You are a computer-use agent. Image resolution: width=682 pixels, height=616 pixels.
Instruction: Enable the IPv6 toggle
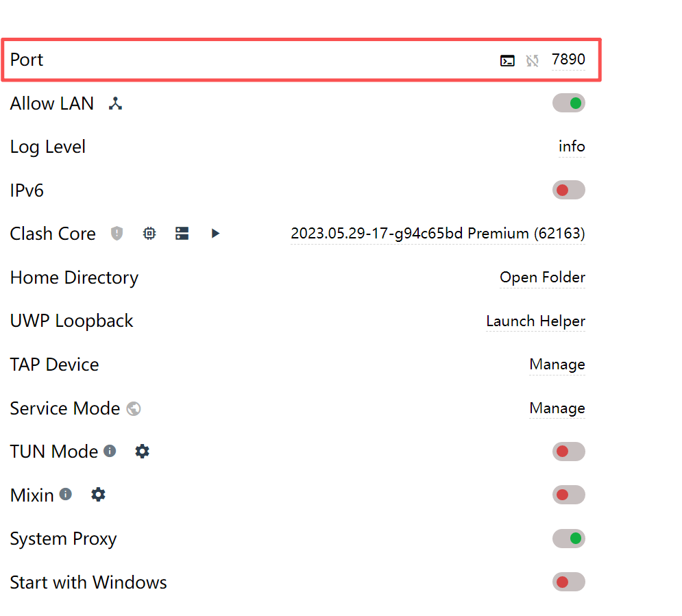568,190
